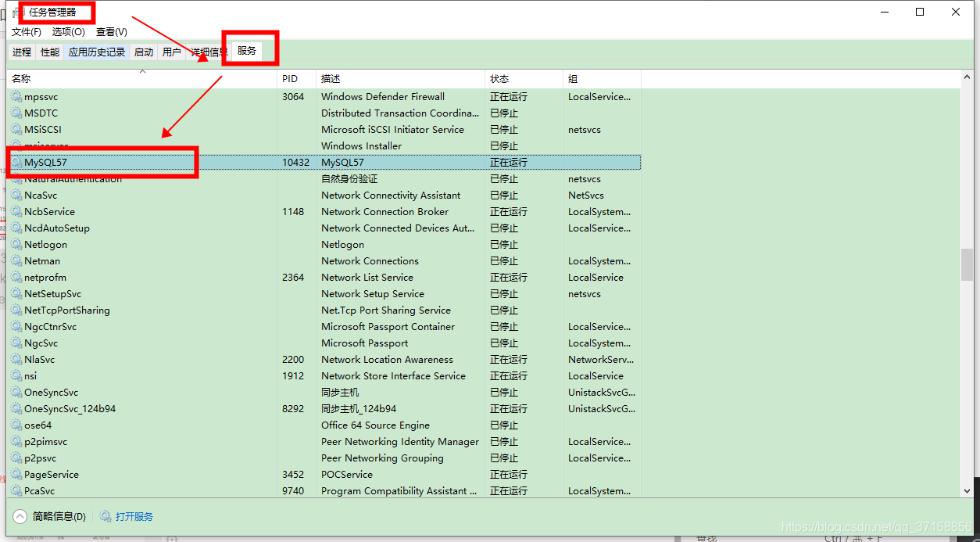Click Network Setup Service description
Image resolution: width=980 pixels, height=542 pixels.
tap(373, 294)
